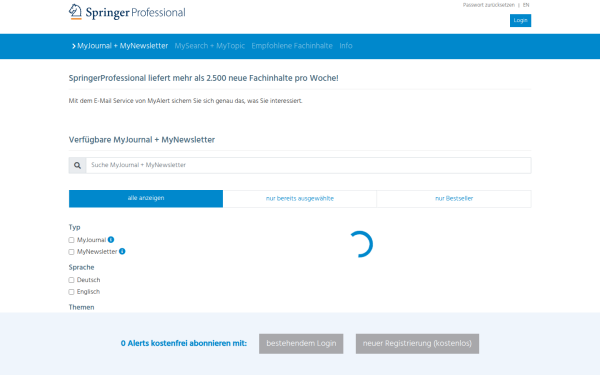Tick the MyNewsletter type checkbox
This screenshot has width=600, height=375.
click(x=71, y=252)
